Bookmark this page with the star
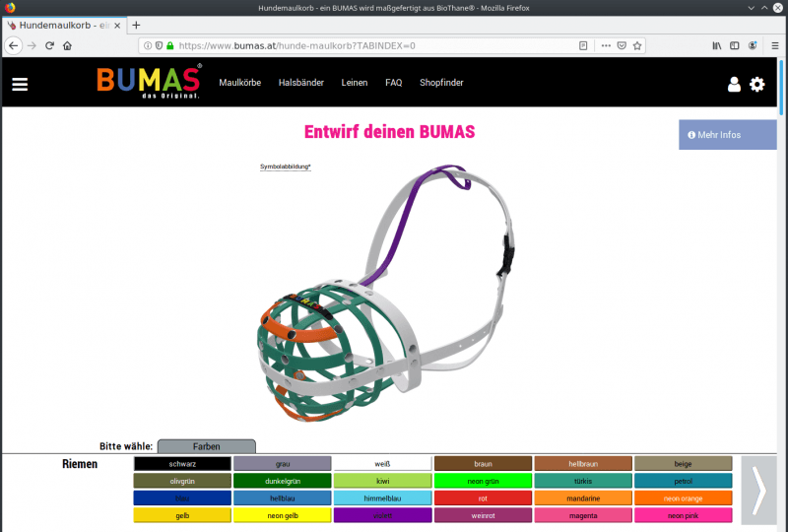This screenshot has height=532, width=788. pyautogui.click(x=637, y=45)
